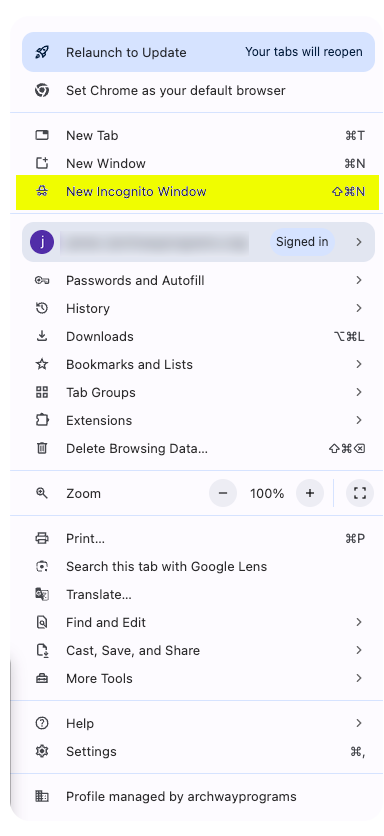Click the Chrome logo icon beside default browser

(x=42, y=91)
